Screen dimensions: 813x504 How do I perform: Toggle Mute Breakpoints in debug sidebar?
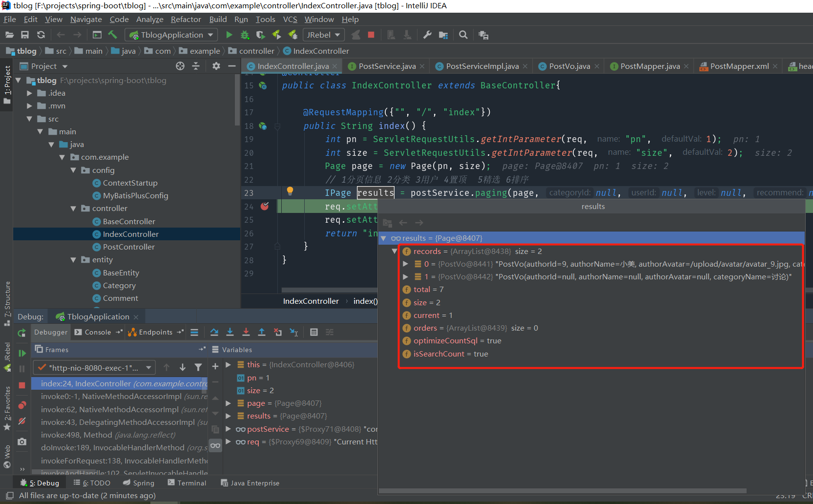point(22,421)
